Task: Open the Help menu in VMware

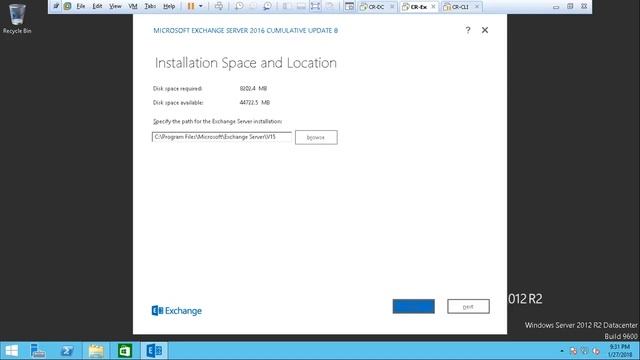Action: (x=169, y=6)
